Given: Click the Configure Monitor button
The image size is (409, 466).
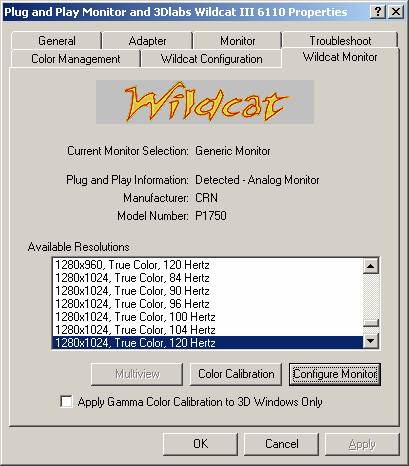Looking at the screenshot, I should click(x=335, y=374).
